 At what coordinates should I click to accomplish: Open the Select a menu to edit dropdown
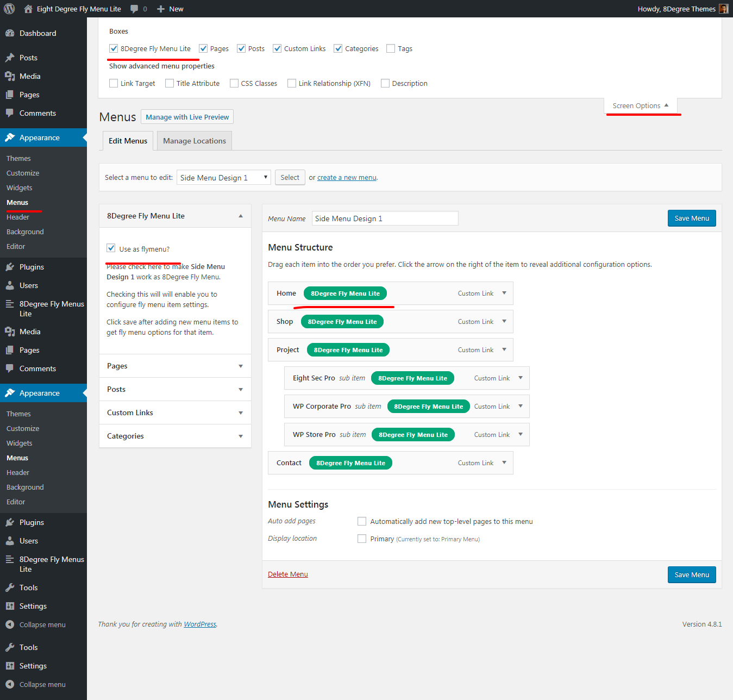(x=224, y=177)
